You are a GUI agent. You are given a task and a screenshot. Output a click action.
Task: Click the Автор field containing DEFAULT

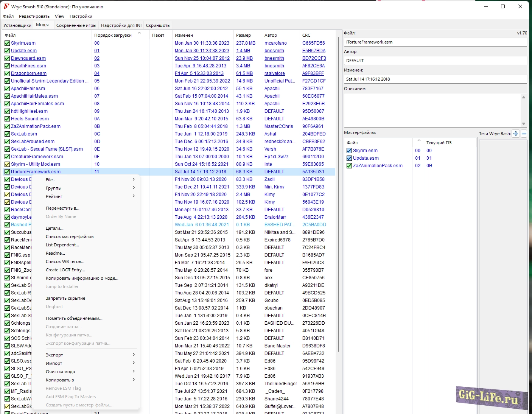tap(435, 61)
